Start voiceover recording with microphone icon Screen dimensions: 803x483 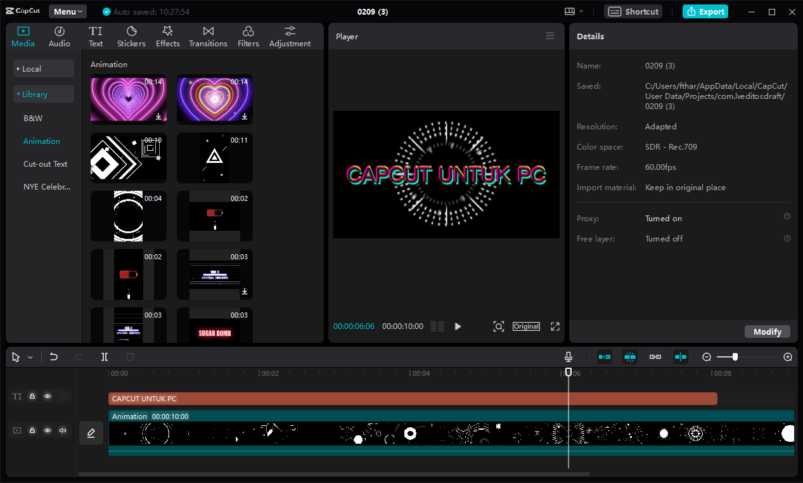568,357
